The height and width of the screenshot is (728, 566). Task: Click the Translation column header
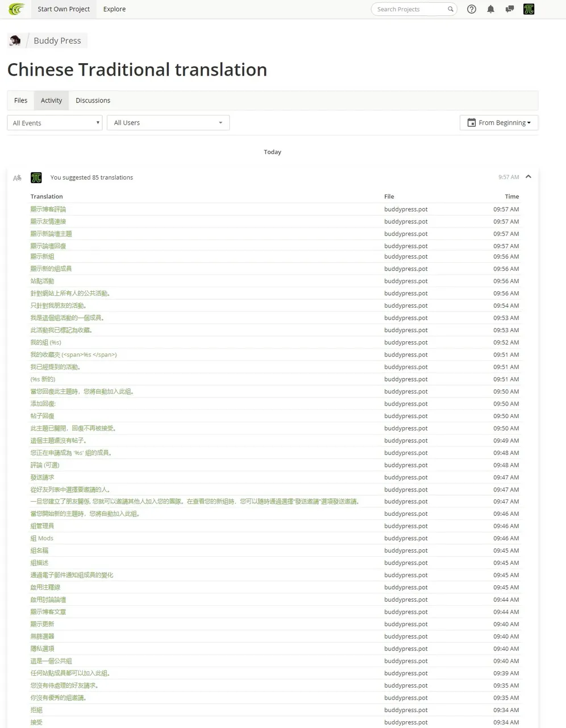point(47,196)
